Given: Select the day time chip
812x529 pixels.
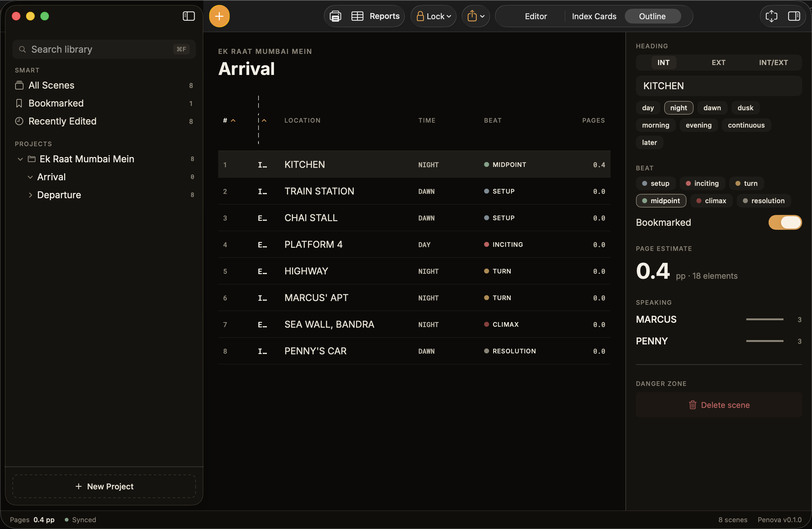Looking at the screenshot, I should 647,108.
